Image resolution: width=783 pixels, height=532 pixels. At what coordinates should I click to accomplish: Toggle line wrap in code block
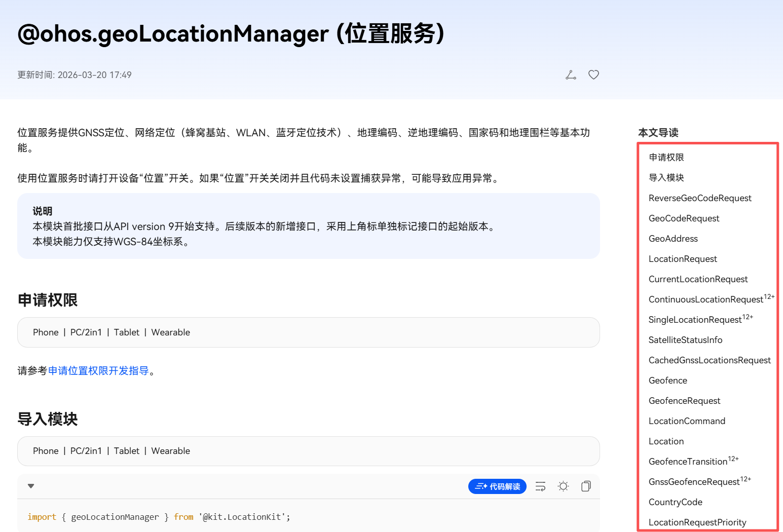coord(540,486)
